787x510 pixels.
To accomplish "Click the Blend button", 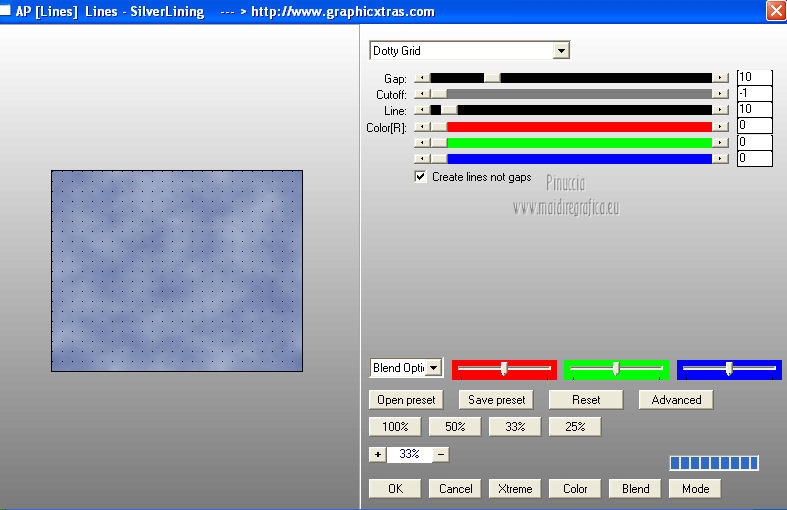I will click(x=635, y=489).
